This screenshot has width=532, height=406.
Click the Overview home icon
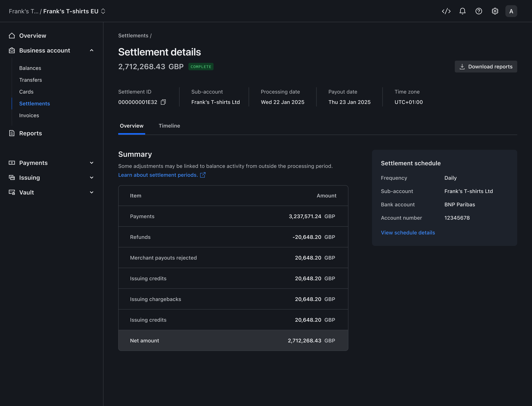(12, 35)
